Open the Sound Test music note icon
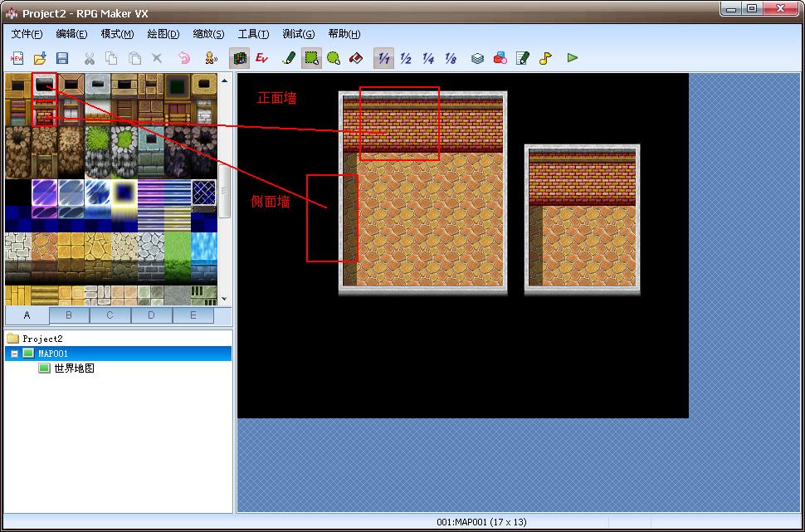The height and width of the screenshot is (532, 805). click(545, 58)
